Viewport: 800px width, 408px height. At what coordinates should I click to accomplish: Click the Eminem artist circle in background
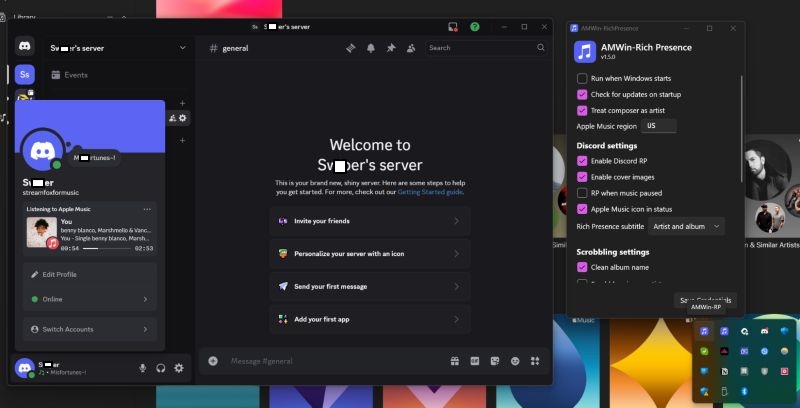click(766, 170)
